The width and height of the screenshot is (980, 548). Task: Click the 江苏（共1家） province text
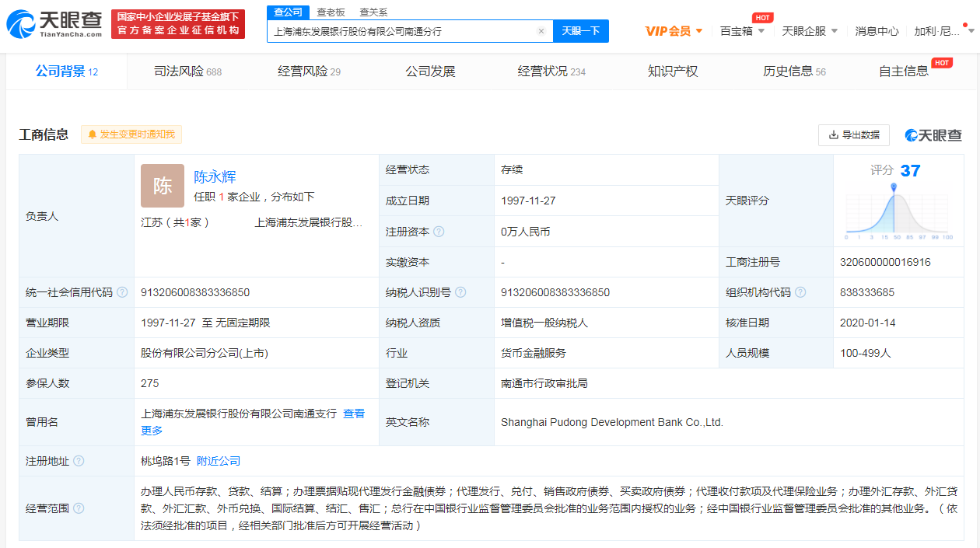coord(176,222)
